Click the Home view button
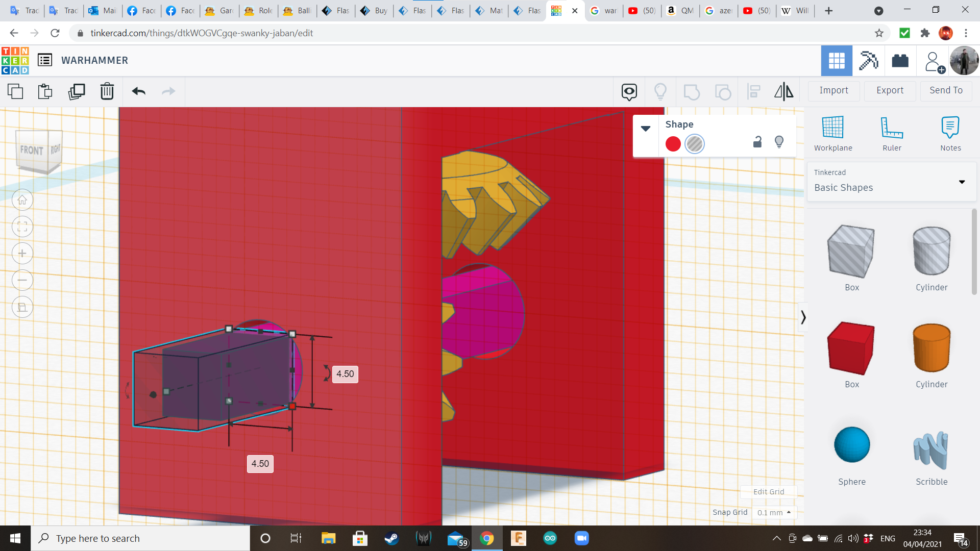Viewport: 980px width, 551px height. [x=22, y=200]
